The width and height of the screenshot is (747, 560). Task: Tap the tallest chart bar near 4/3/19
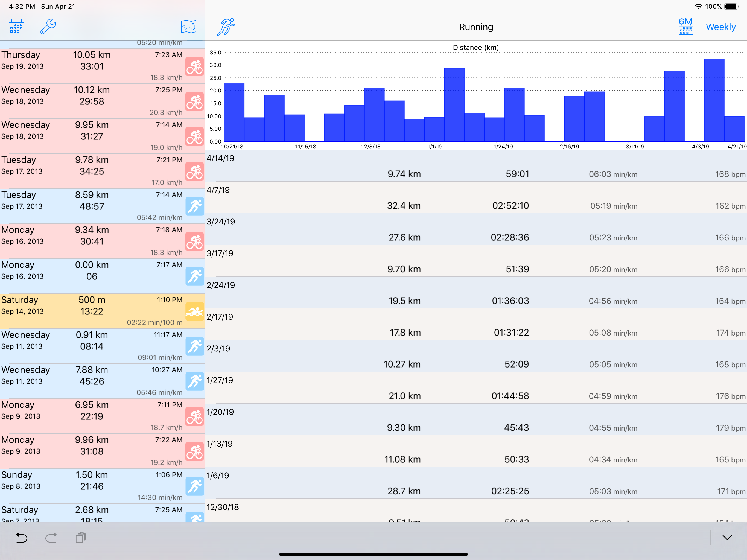point(714,100)
